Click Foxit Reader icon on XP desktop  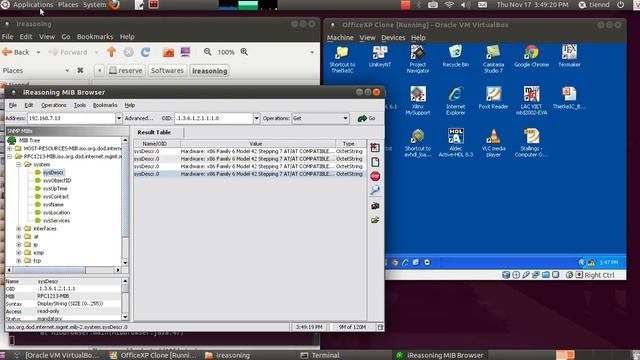(x=493, y=98)
